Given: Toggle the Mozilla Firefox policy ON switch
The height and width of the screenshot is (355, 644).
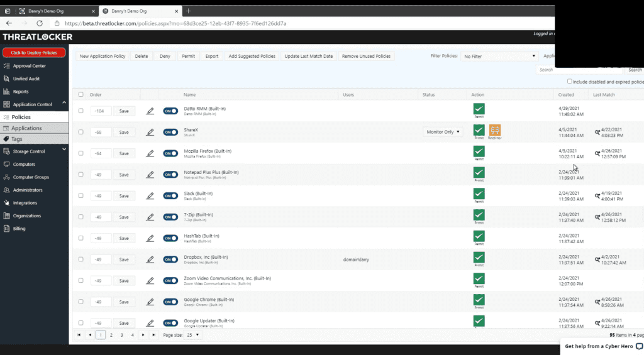Looking at the screenshot, I should coord(170,153).
